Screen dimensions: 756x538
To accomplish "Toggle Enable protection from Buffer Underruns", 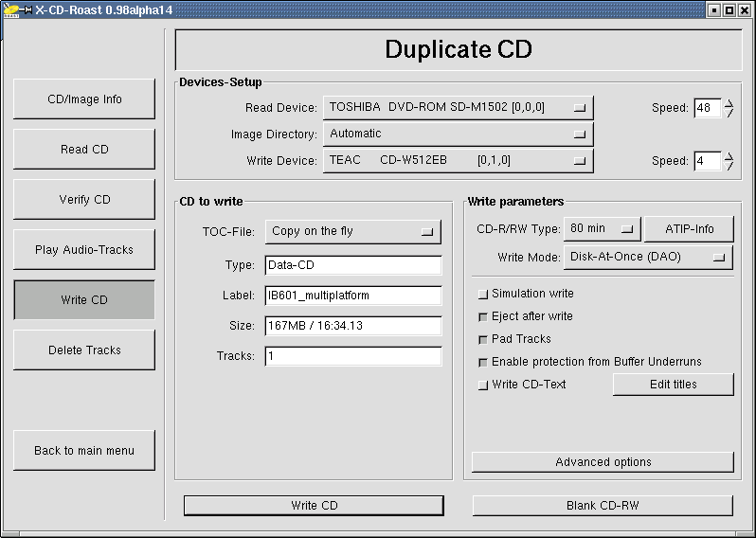I will click(483, 363).
